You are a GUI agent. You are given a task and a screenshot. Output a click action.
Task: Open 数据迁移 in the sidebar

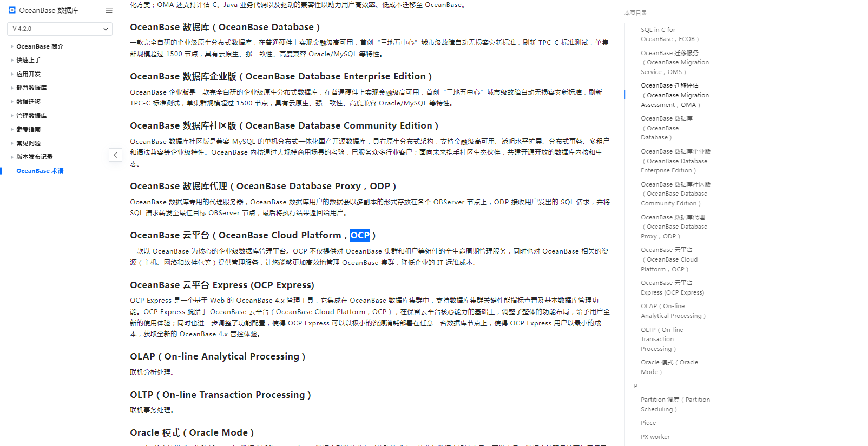point(29,102)
